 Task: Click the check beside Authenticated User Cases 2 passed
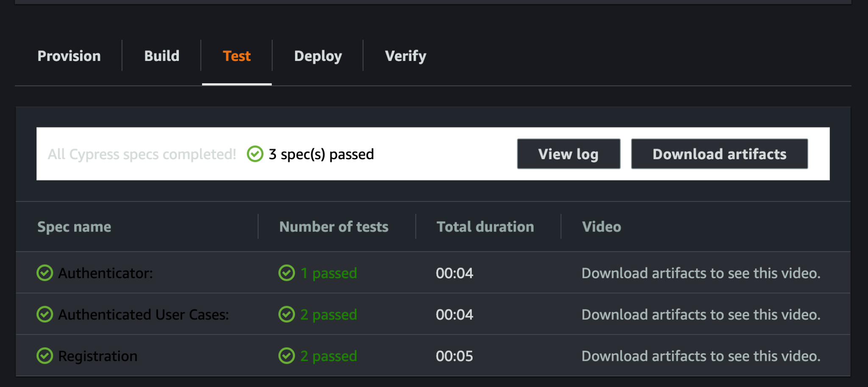[287, 314]
